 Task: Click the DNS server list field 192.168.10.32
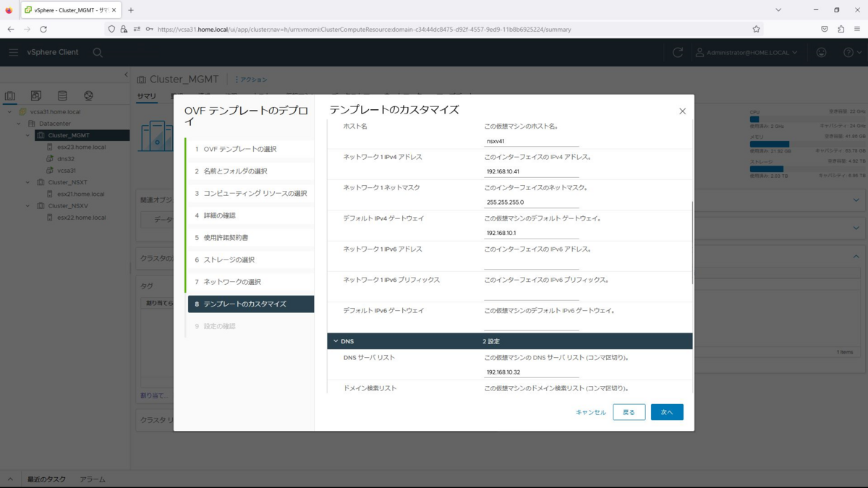tap(531, 372)
